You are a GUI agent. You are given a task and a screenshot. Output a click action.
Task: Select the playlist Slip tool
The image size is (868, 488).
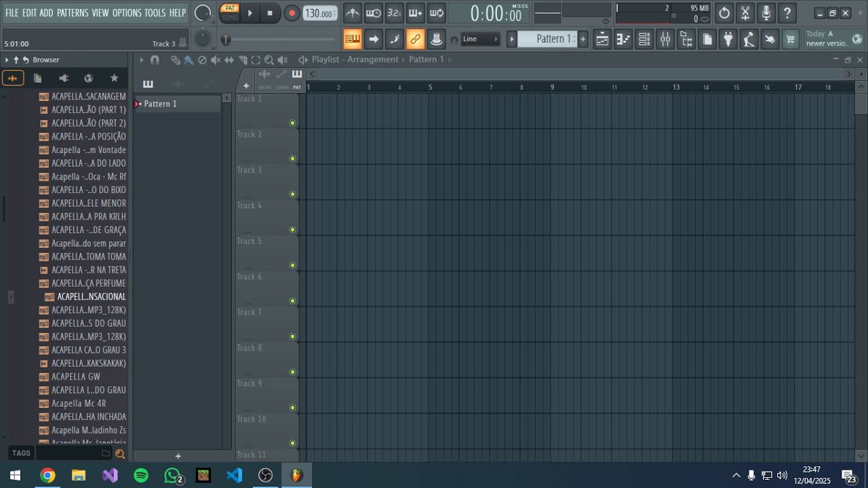229,60
